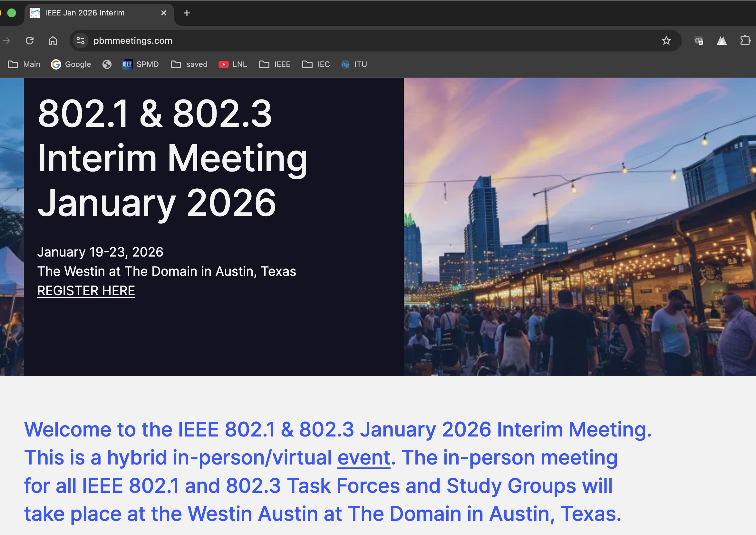756x535 pixels.
Task: Open the Google bookmark
Action: coord(71,64)
